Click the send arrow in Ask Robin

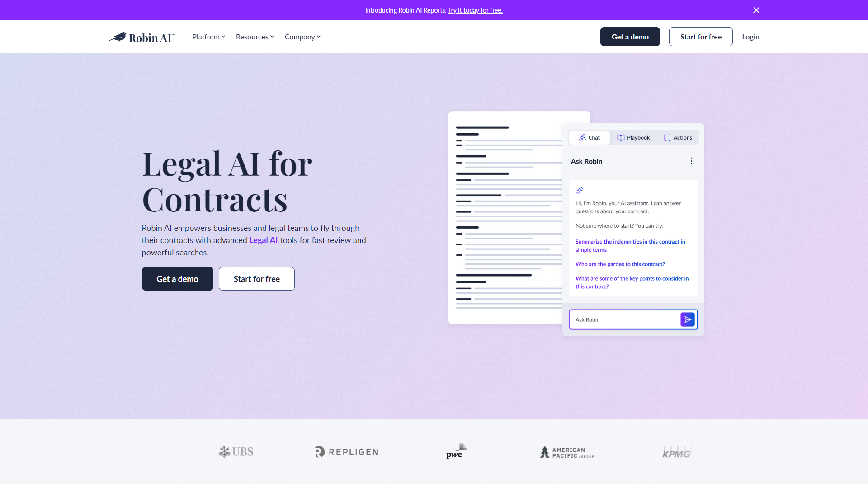(687, 319)
